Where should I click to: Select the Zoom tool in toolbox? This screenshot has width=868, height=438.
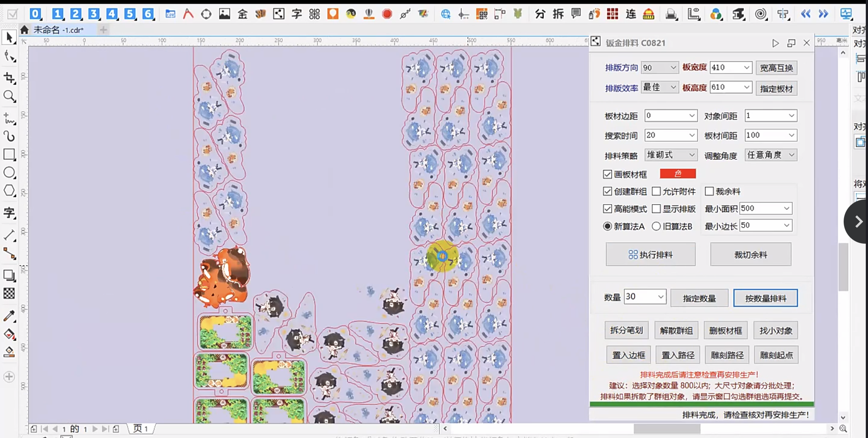tap(9, 96)
